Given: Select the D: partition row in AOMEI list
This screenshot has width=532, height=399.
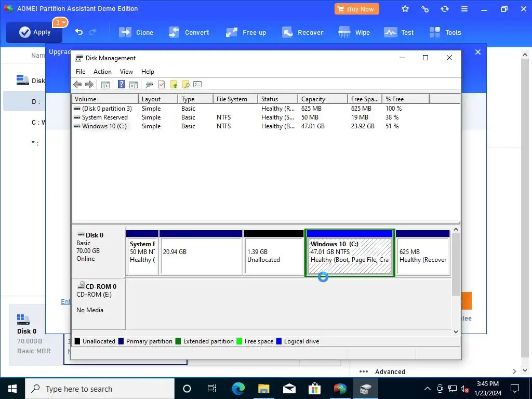Looking at the screenshot, I should coord(24,101).
